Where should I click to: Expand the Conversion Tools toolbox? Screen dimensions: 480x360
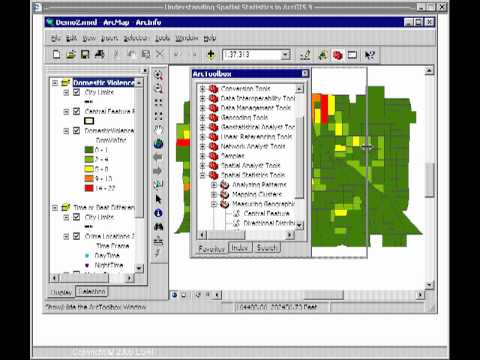[202, 89]
